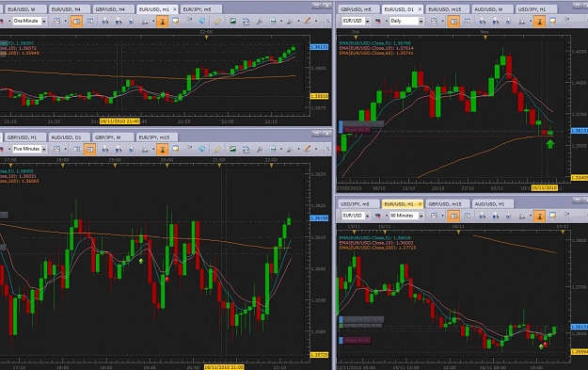This screenshot has width=588, height=370.
Task: Open chart type icon in 60 Minutes toolbar
Action: pos(434,216)
